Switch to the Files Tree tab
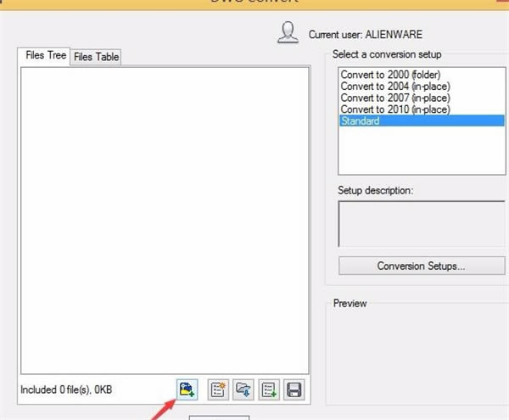The height and width of the screenshot is (420, 509). (x=46, y=55)
